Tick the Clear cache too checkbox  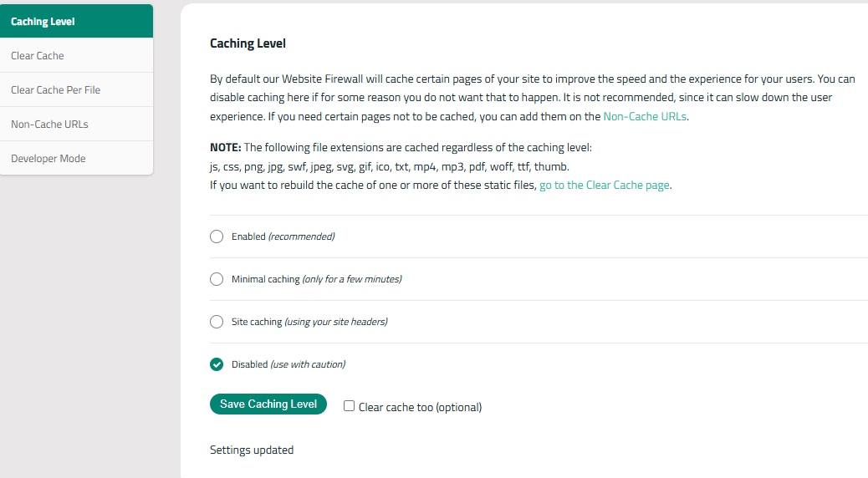349,406
